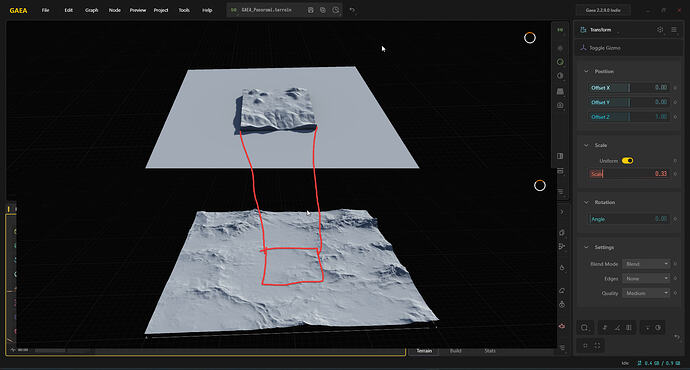This screenshot has height=370, width=690.
Task: Click the terrain block view icon
Action: [x=560, y=91]
